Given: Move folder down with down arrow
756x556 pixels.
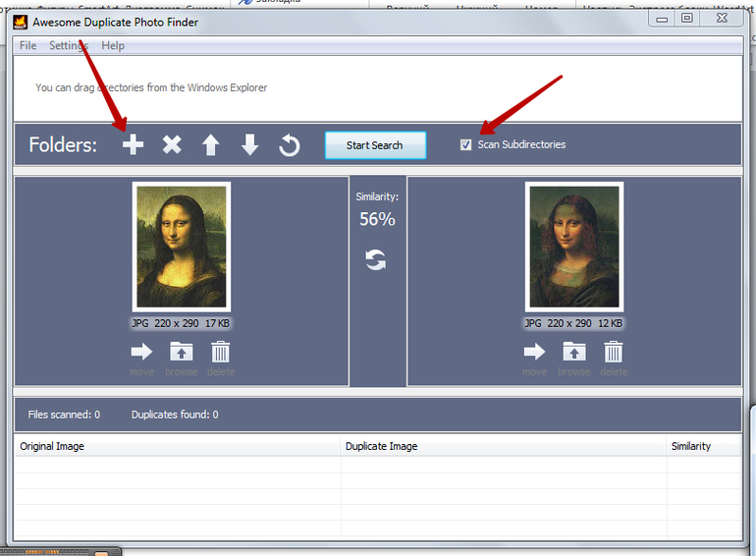Looking at the screenshot, I should [x=249, y=145].
